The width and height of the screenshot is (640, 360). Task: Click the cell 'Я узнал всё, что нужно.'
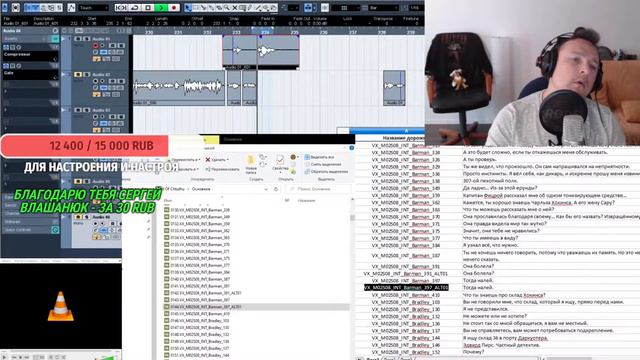pos(491,245)
